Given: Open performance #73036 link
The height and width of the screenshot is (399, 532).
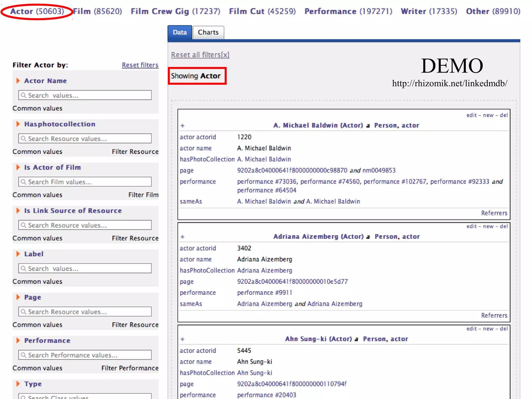Looking at the screenshot, I should [x=267, y=182].
